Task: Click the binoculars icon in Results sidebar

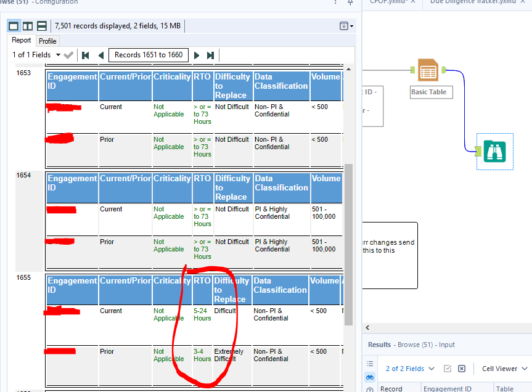Action: (x=370, y=377)
